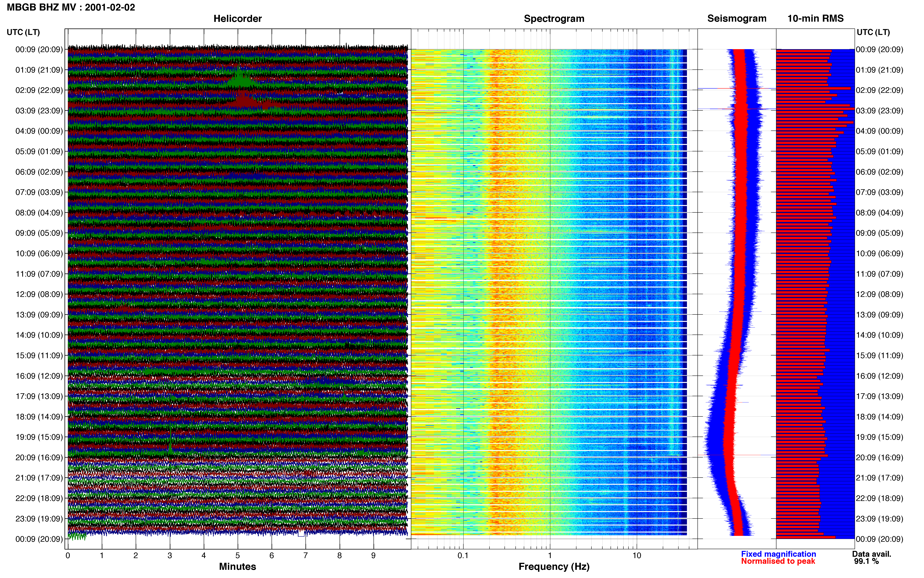Click left time label 16:09 (12:09)
Viewport: 924px width, 578px height.
[39, 376]
